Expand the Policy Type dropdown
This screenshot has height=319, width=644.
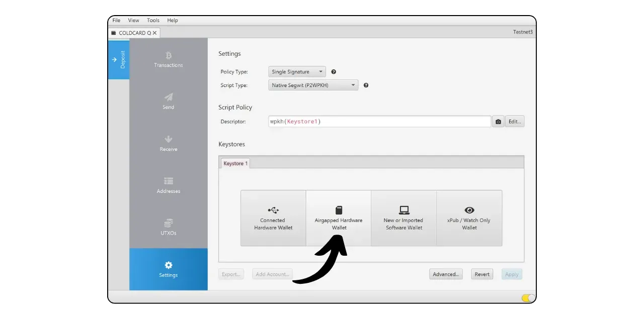pos(297,72)
